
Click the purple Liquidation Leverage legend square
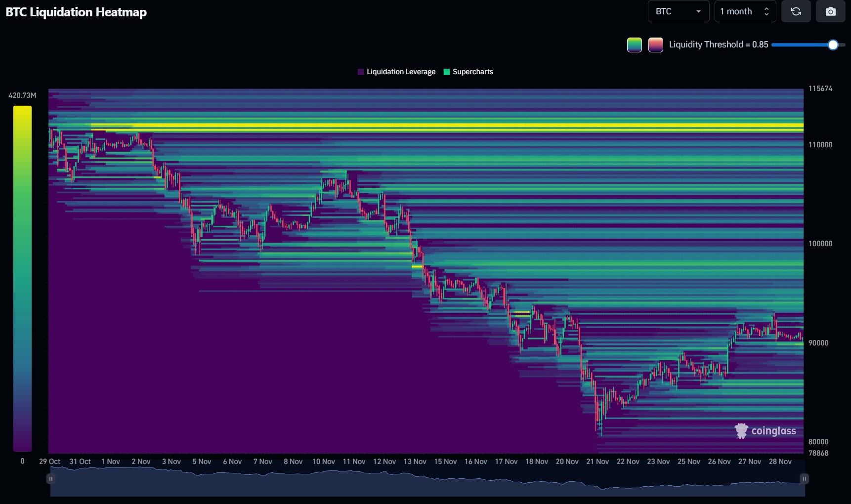(361, 72)
